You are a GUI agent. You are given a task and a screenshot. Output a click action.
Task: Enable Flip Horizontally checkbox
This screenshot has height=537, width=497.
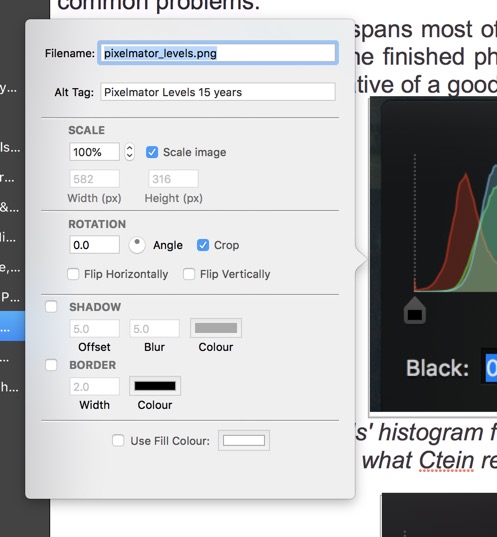(x=73, y=274)
